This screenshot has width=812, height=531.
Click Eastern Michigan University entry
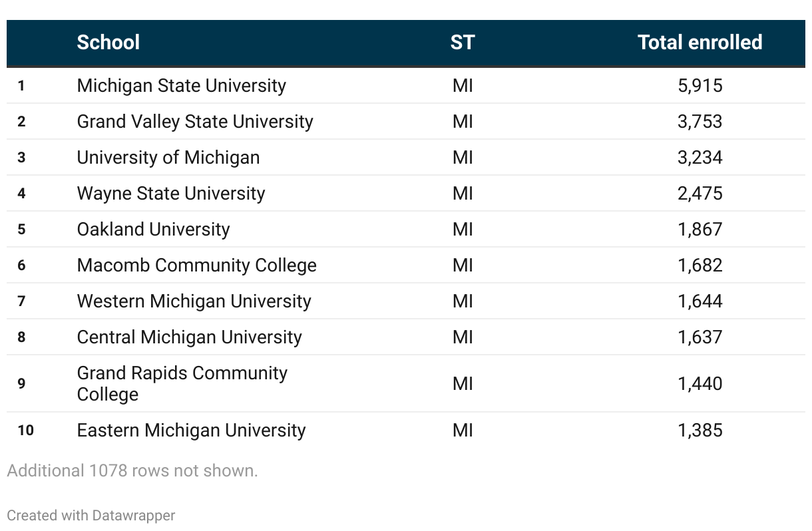pos(191,431)
